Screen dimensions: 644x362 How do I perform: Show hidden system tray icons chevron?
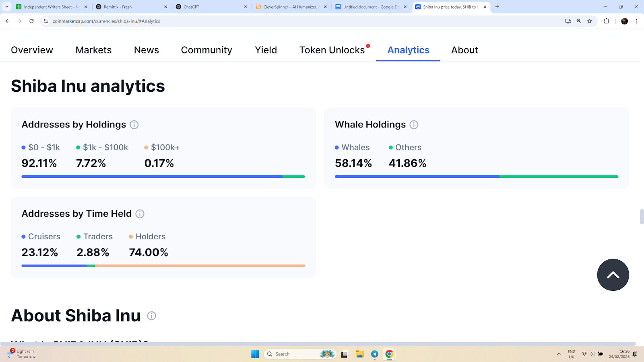coord(559,354)
